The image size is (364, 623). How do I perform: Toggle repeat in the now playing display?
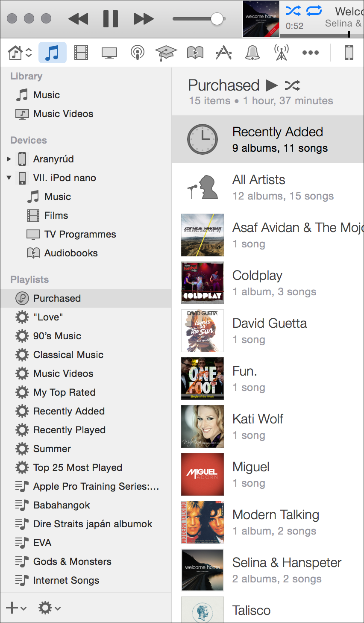[314, 11]
